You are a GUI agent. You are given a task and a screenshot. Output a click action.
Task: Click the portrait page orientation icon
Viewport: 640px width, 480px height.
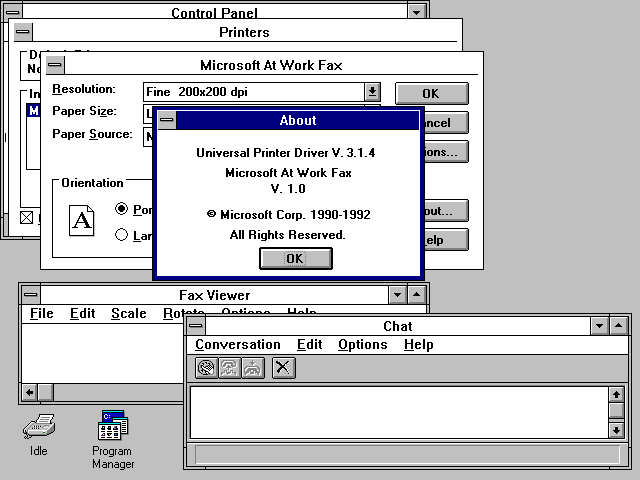tap(82, 221)
